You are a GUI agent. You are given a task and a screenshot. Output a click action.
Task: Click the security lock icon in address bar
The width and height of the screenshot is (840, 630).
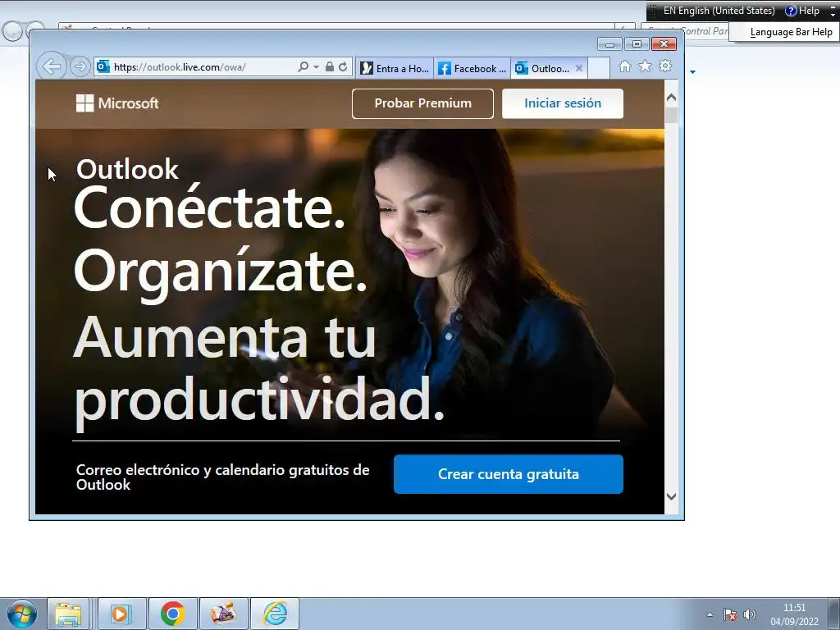tap(330, 66)
